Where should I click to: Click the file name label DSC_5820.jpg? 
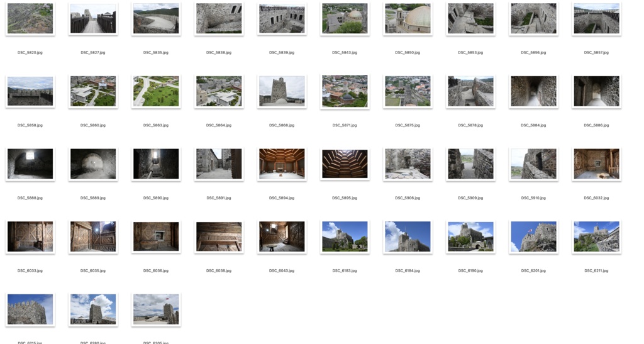coord(30,53)
